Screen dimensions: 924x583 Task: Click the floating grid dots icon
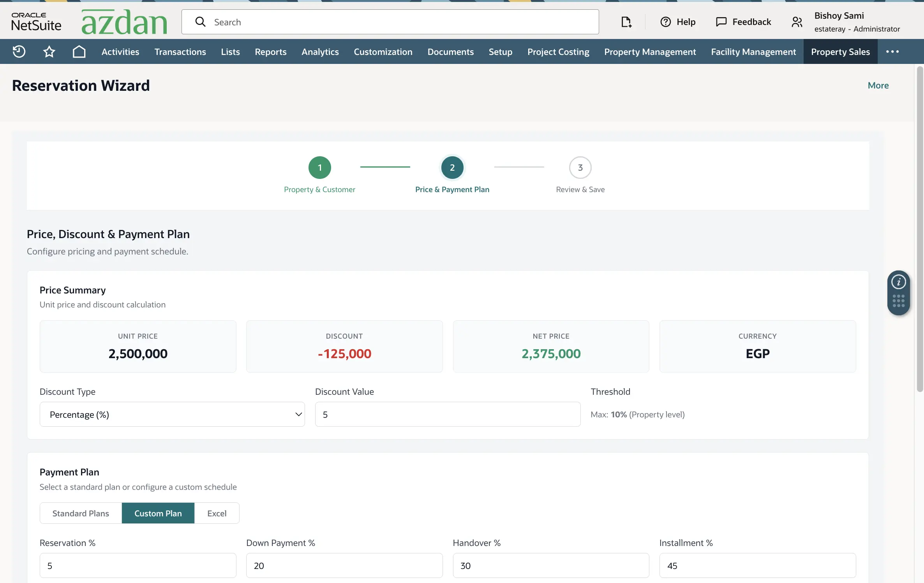[x=898, y=301]
